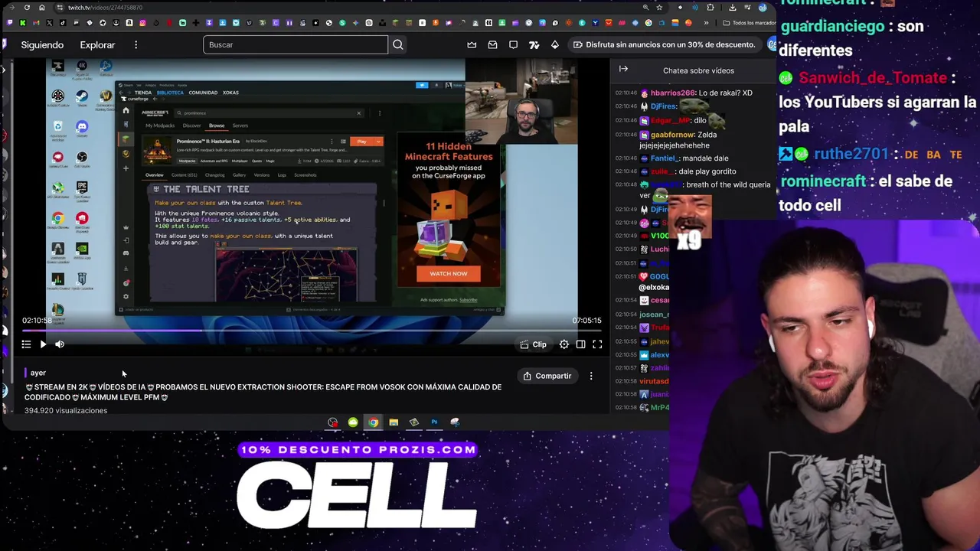
Task: Collapse the chat panel with the arrow icon
Action: [x=623, y=70]
